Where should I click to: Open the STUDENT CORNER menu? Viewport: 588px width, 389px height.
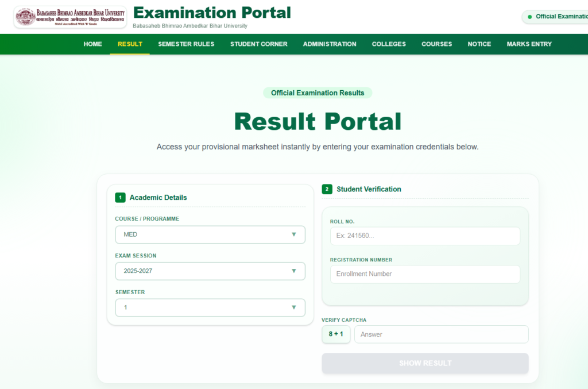point(259,44)
